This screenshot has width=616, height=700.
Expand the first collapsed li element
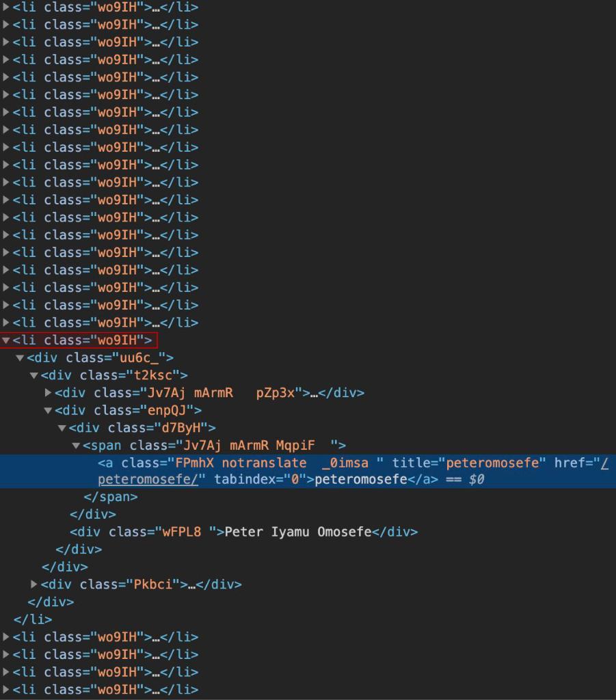pyautogui.click(x=5, y=7)
